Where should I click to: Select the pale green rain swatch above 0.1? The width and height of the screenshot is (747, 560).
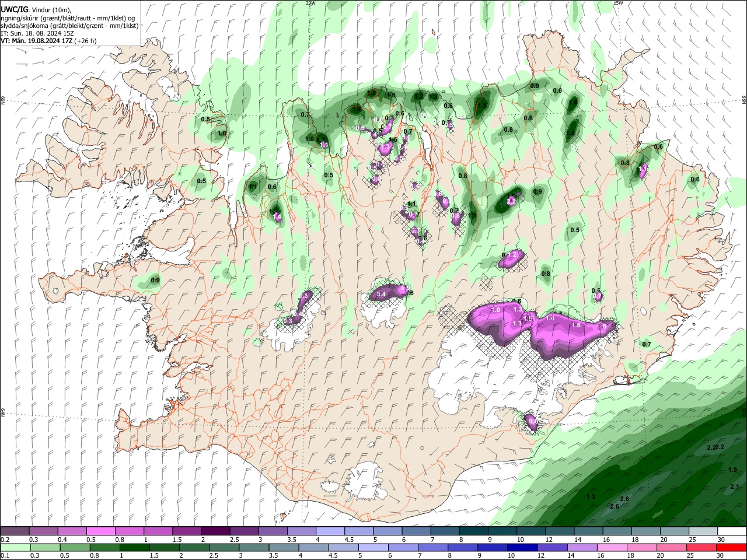[x=15, y=548]
